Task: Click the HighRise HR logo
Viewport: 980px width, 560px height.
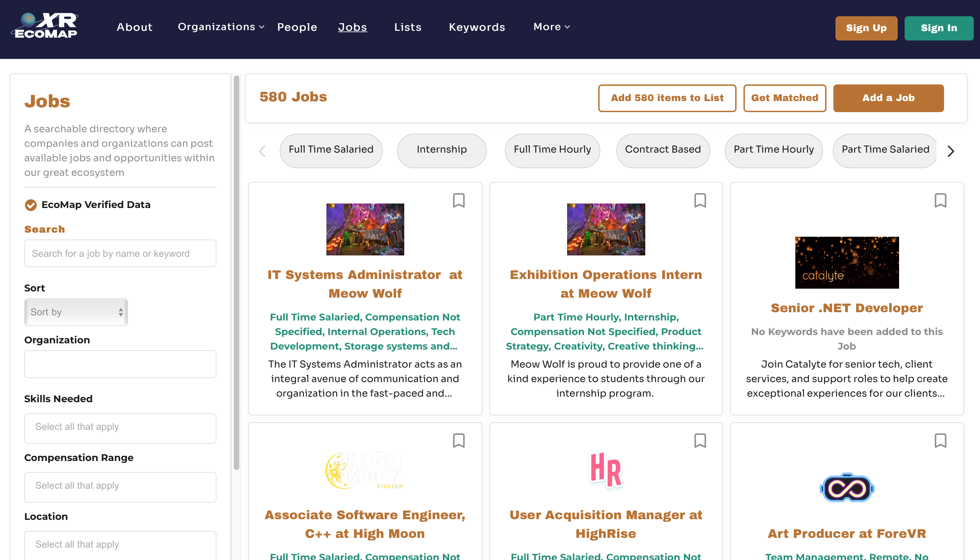Action: pyautogui.click(x=606, y=470)
